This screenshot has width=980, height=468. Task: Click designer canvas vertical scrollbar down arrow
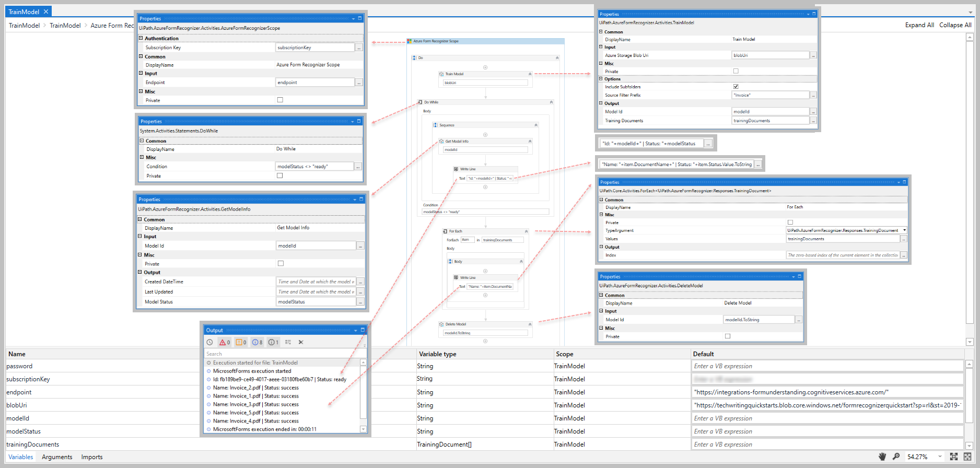[970, 342]
